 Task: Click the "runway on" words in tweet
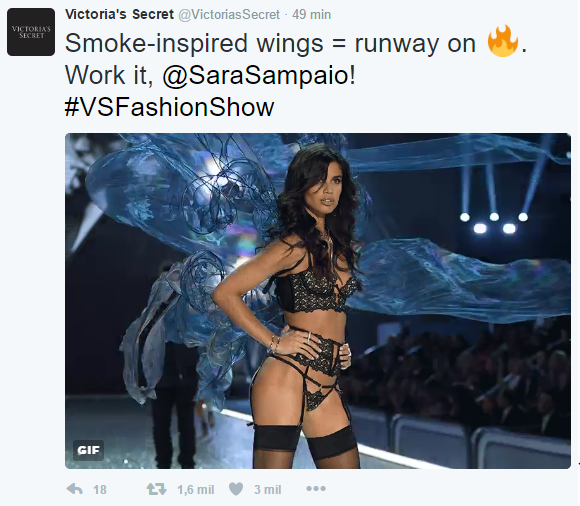(x=415, y=44)
